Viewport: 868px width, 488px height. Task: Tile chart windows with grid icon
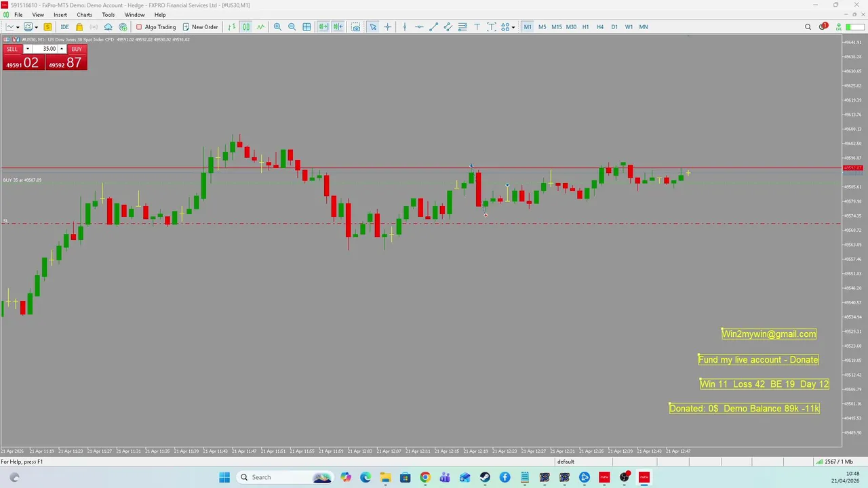click(x=307, y=27)
